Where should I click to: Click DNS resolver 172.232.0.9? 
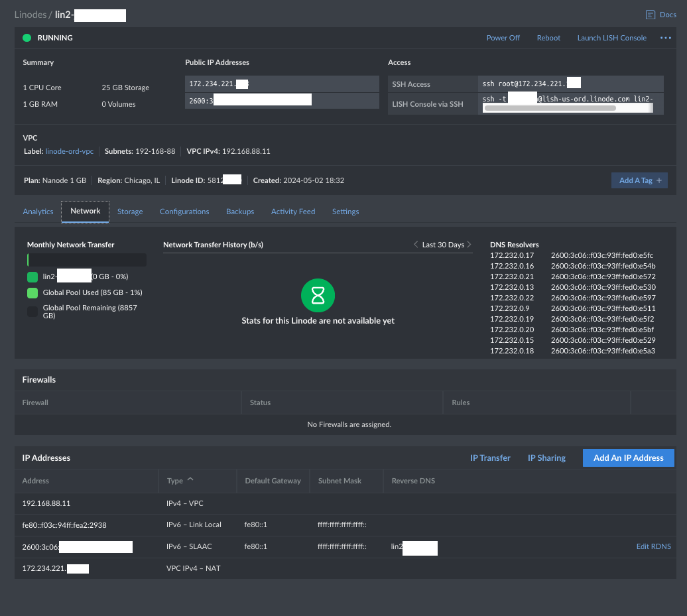(x=509, y=308)
